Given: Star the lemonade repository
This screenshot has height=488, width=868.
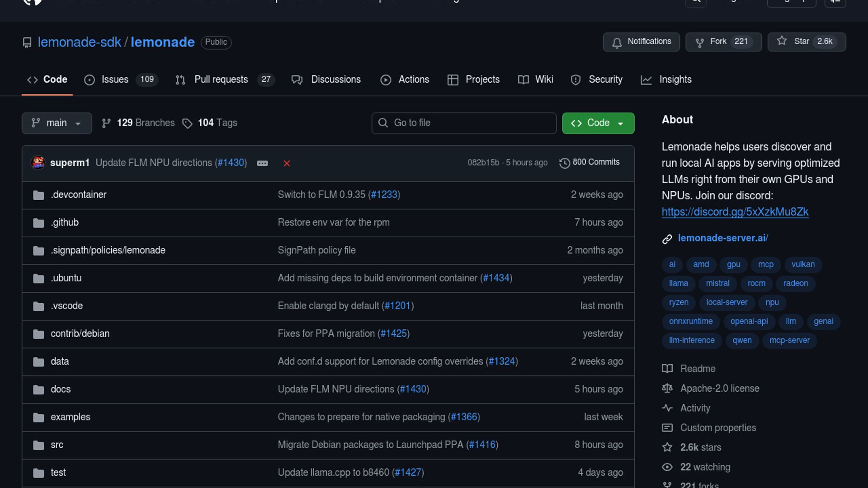Looking at the screenshot, I should (x=806, y=42).
